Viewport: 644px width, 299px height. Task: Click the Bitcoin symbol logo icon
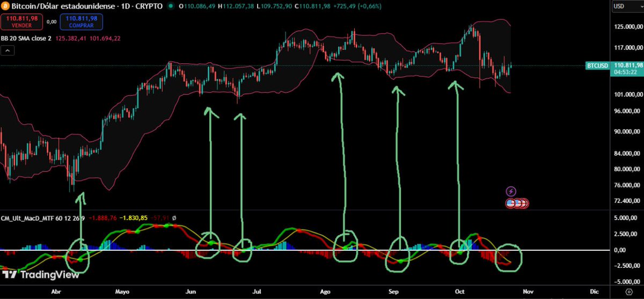click(5, 6)
